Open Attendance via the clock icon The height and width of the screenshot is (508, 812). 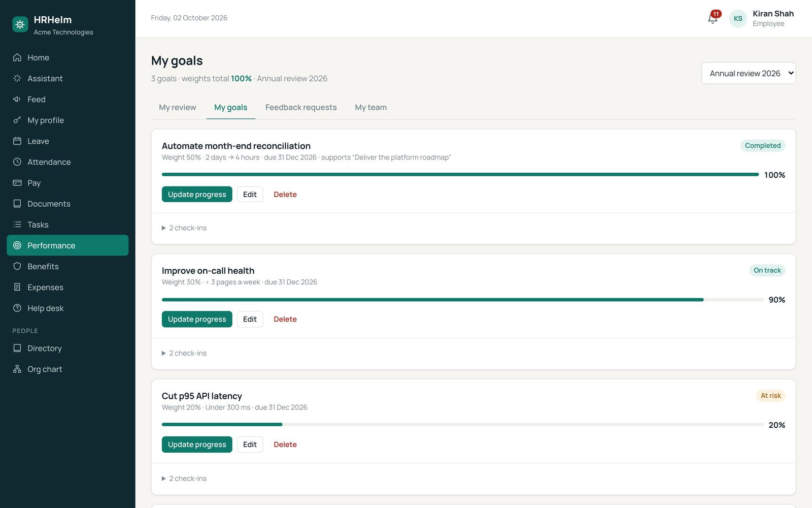[17, 162]
